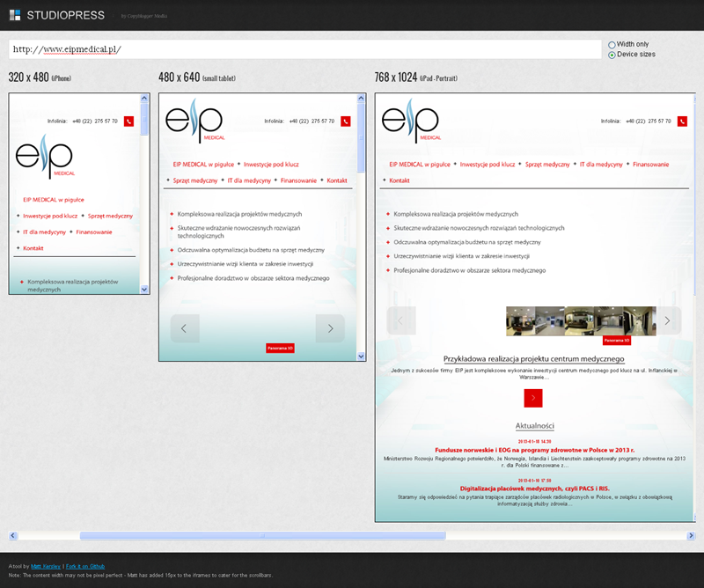Select the Width only radio option

tap(612, 44)
